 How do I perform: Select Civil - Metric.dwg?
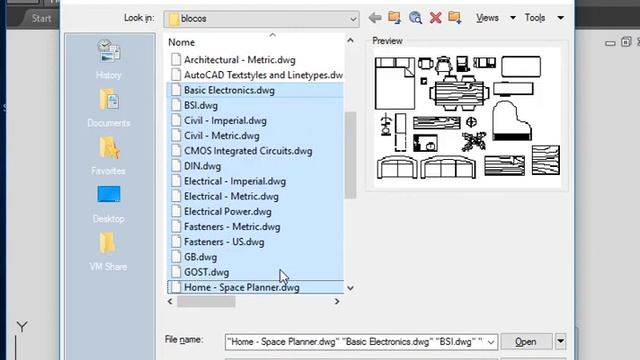click(x=222, y=136)
